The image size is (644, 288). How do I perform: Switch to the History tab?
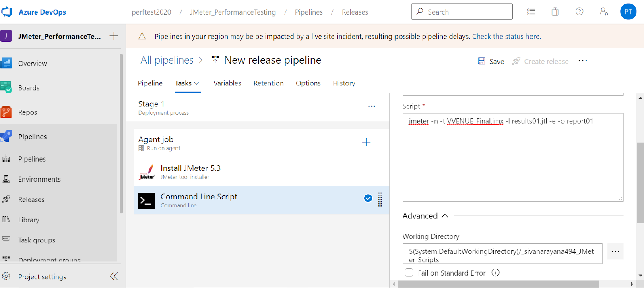click(344, 83)
